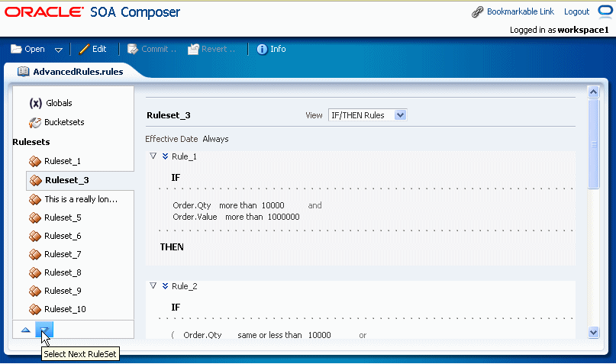Click the vertical scrollbar thumb

594,143
